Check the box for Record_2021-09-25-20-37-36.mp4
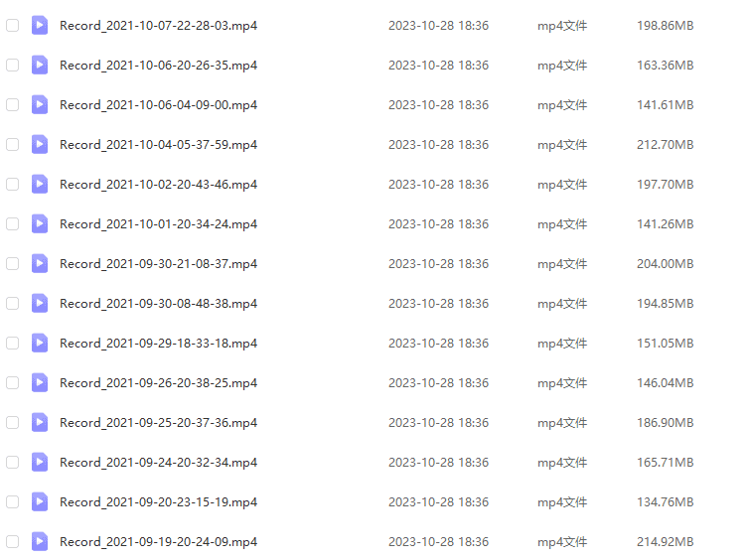748x560 pixels. click(x=12, y=423)
